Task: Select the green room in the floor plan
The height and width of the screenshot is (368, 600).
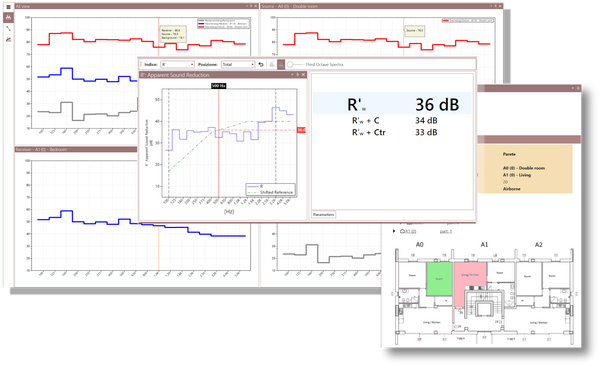Action: pos(439,278)
